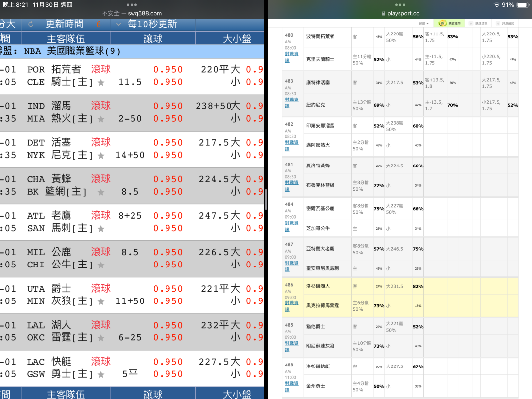Click 滾球 for POR 拓荒者 game

tap(101, 69)
